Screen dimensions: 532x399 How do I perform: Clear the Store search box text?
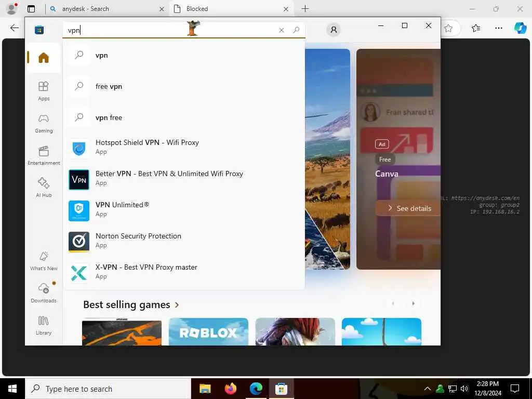(281, 30)
